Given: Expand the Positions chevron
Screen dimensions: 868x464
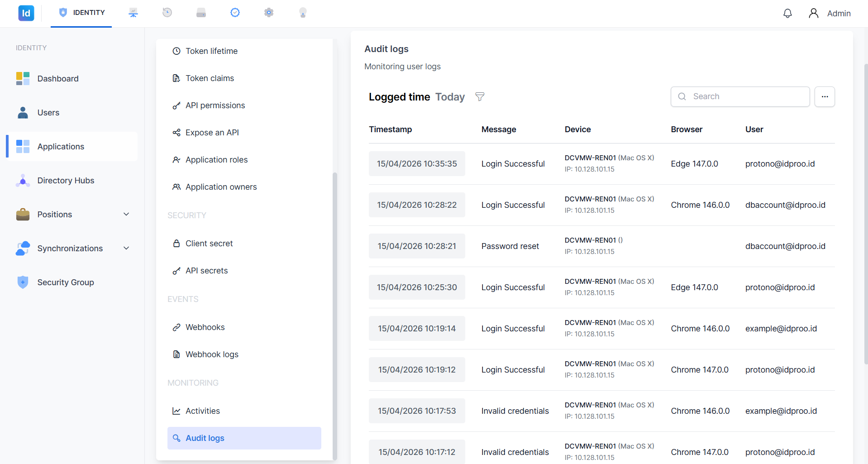Looking at the screenshot, I should point(126,214).
